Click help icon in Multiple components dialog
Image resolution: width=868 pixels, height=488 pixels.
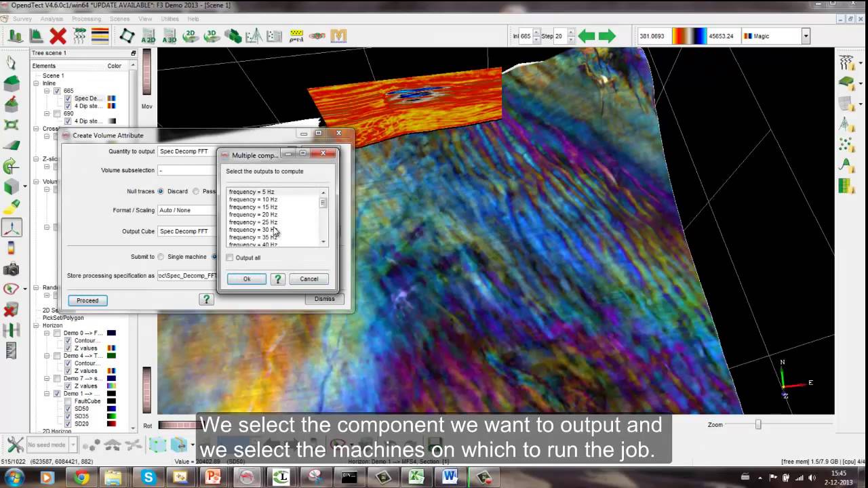coord(277,279)
